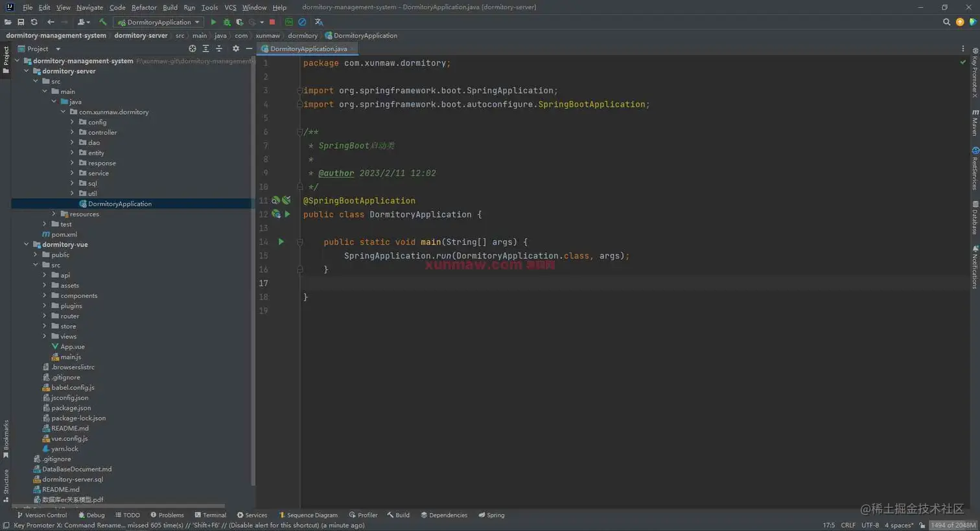The image size is (980, 531).
Task: Click the dormitory-server breadcrumb in navigation bar
Action: click(x=141, y=36)
